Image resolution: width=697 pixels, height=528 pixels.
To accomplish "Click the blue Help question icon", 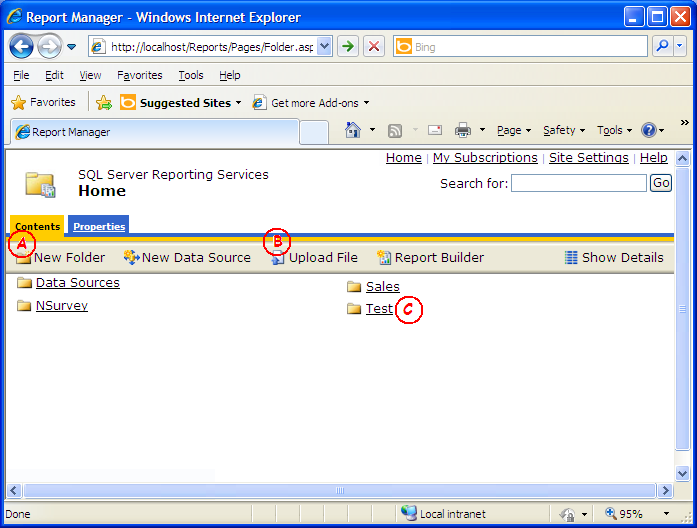I will click(x=649, y=130).
